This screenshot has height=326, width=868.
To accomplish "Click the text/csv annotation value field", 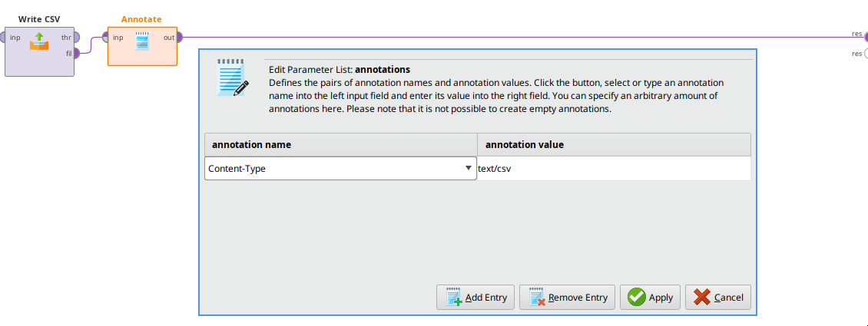I will point(613,169).
